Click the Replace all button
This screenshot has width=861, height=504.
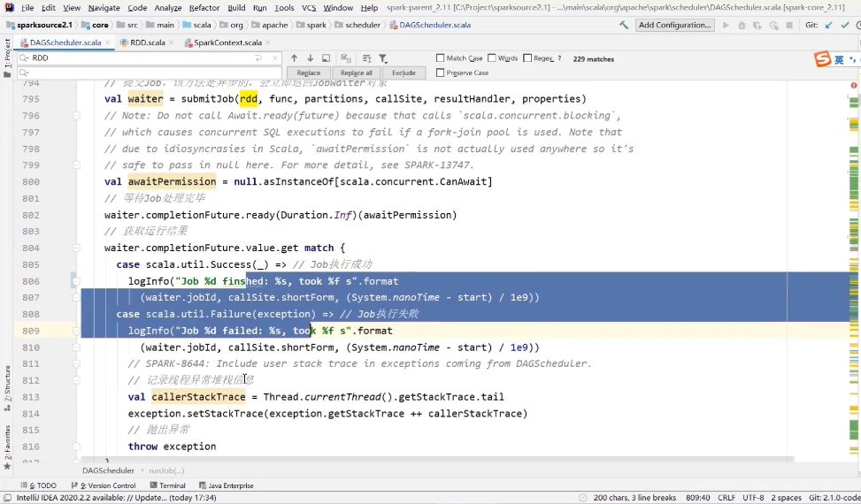(356, 73)
